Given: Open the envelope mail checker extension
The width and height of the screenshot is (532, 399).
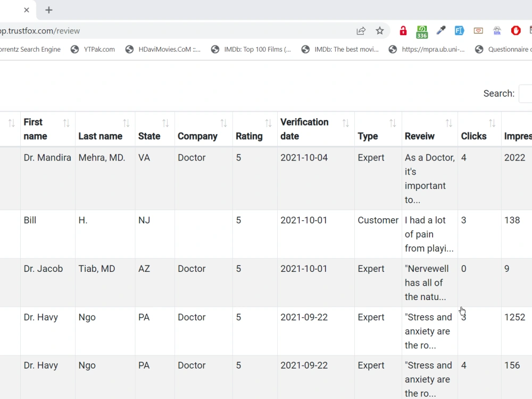Looking at the screenshot, I should (478, 31).
